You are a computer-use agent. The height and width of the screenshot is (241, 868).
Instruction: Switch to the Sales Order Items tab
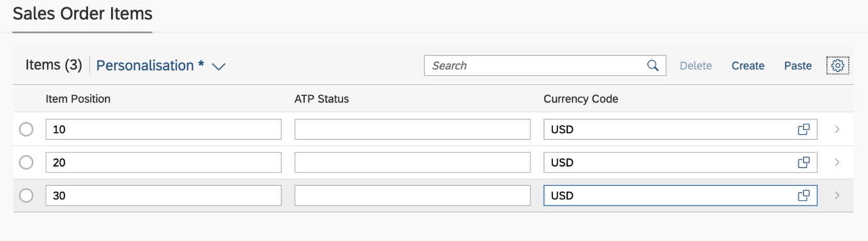point(83,13)
